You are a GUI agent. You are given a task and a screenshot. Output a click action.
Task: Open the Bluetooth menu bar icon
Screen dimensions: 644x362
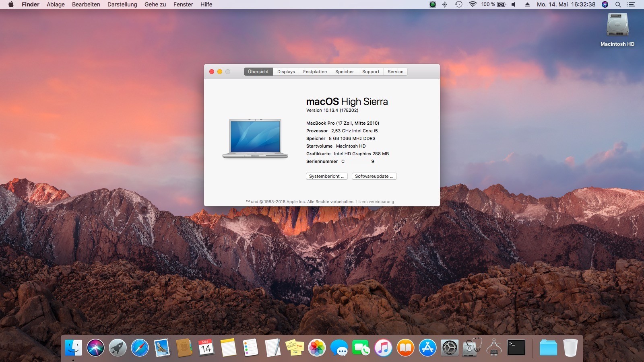click(444, 4)
